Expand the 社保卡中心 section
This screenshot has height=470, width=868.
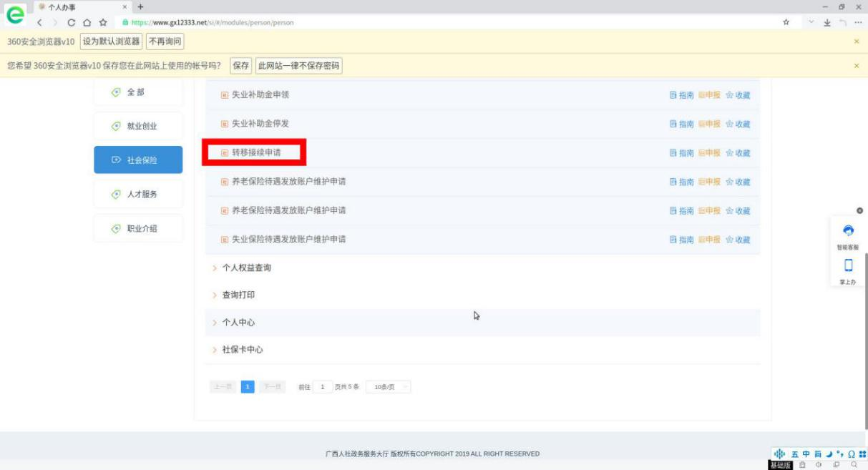click(242, 350)
